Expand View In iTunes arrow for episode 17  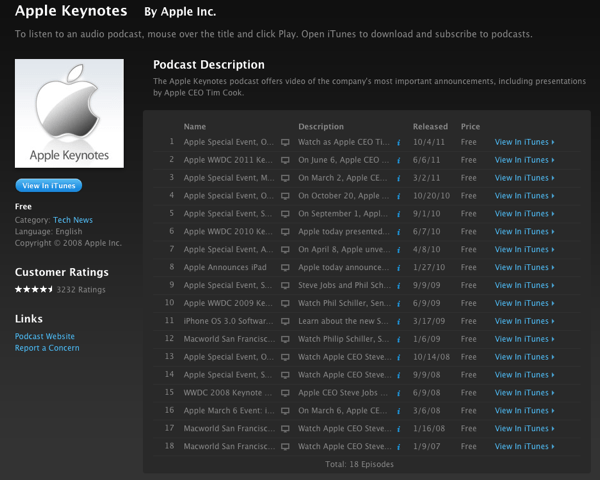(553, 429)
